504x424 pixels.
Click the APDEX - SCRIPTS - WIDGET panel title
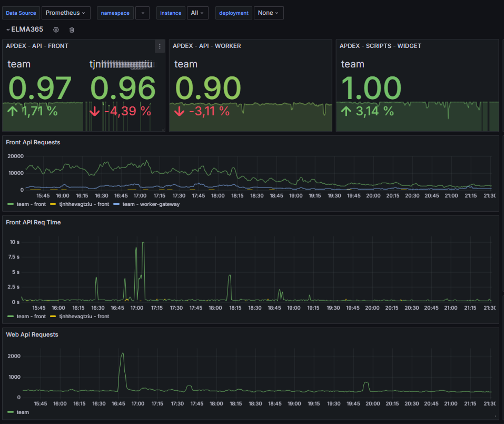point(380,46)
